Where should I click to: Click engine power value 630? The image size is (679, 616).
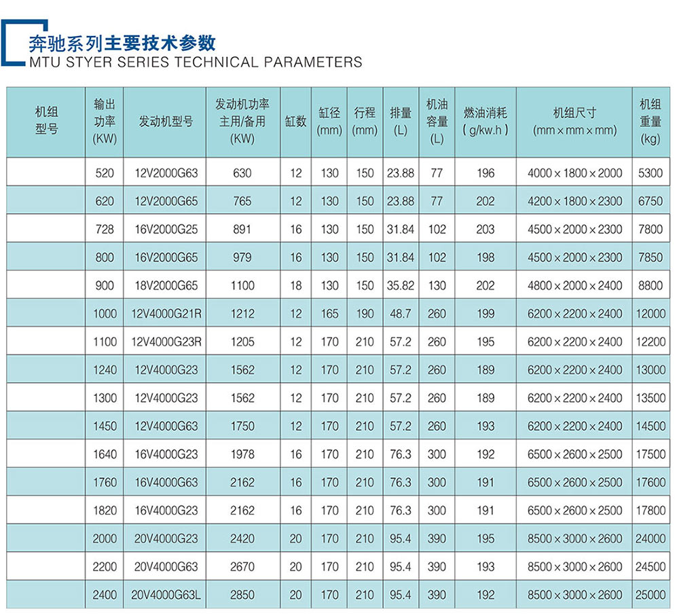pos(242,173)
